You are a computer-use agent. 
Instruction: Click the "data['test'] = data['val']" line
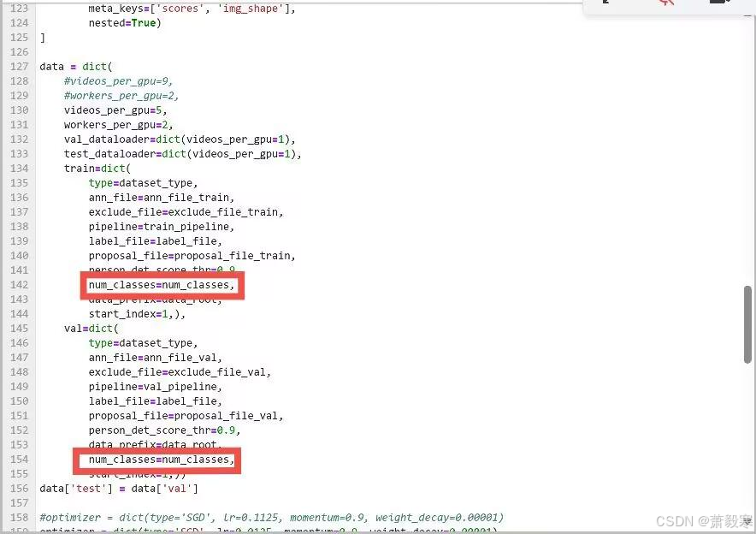click(118, 489)
